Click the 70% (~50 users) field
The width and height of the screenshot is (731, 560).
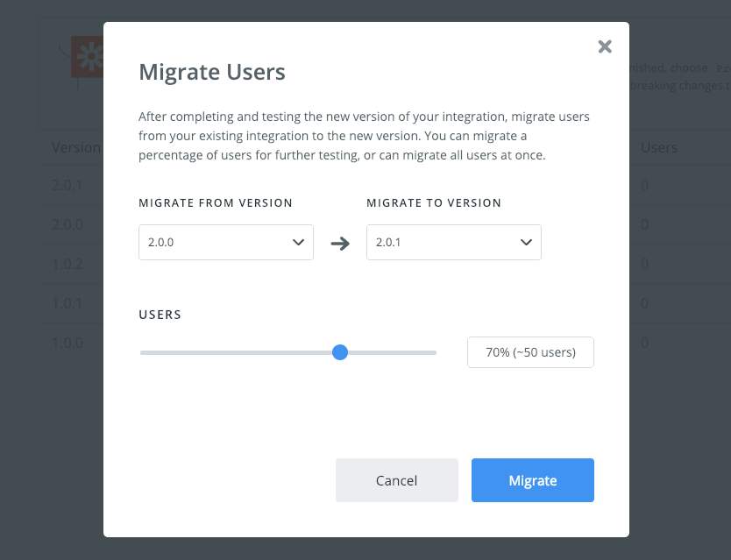point(530,352)
